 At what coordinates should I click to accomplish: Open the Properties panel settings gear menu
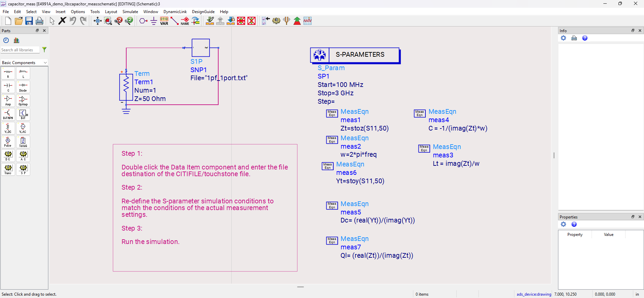click(x=563, y=224)
